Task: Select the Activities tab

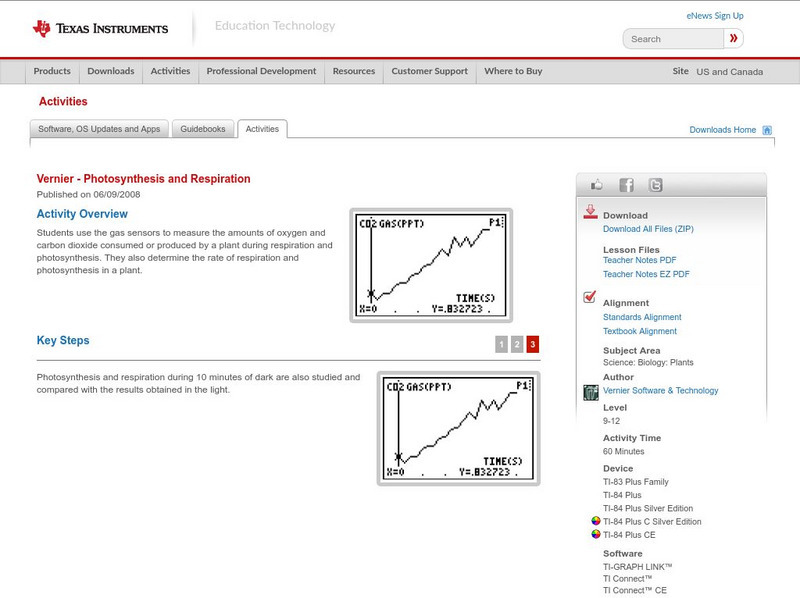Action: click(262, 129)
